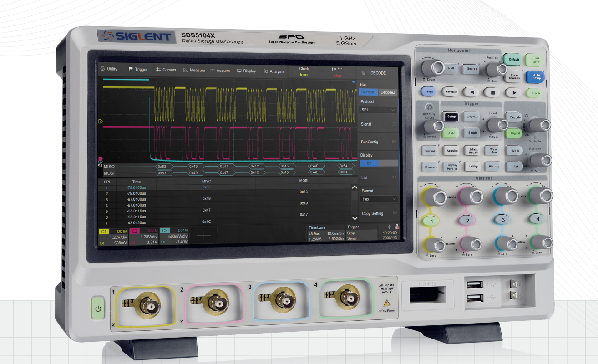Expand the Copy Setting submenu
598x364 pixels.
click(379, 213)
